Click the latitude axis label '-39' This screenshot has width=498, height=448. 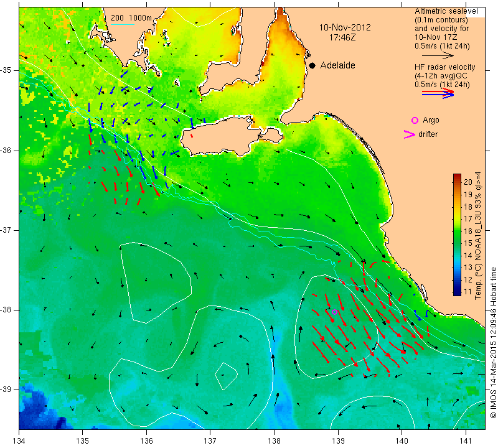click(6, 390)
